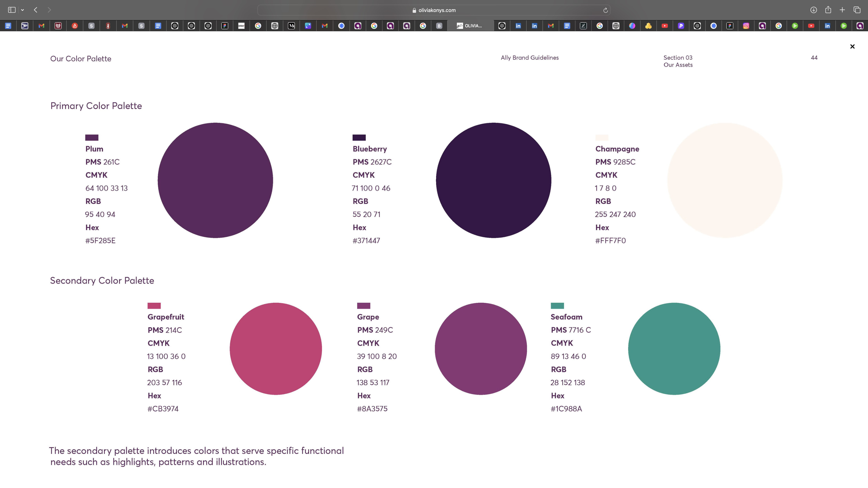
Task: Open the Share sheet button
Action: click(x=828, y=10)
